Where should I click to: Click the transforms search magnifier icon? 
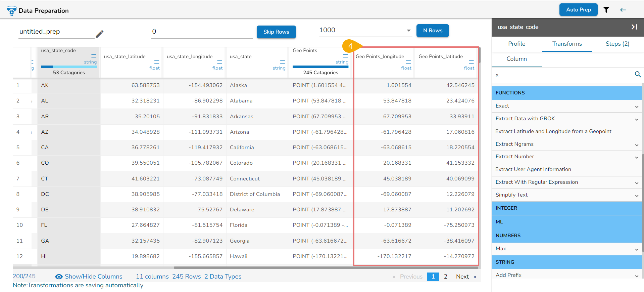(638, 74)
